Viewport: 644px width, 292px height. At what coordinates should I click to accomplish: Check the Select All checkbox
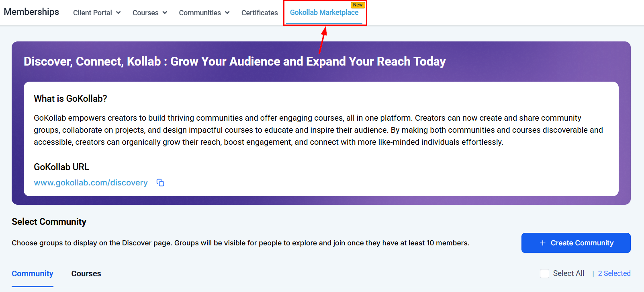click(544, 273)
